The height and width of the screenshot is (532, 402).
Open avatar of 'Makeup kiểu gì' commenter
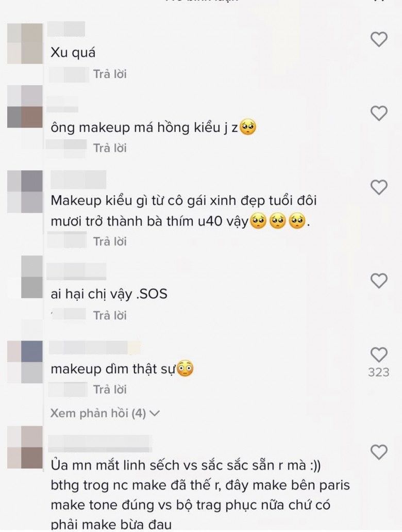click(x=25, y=191)
